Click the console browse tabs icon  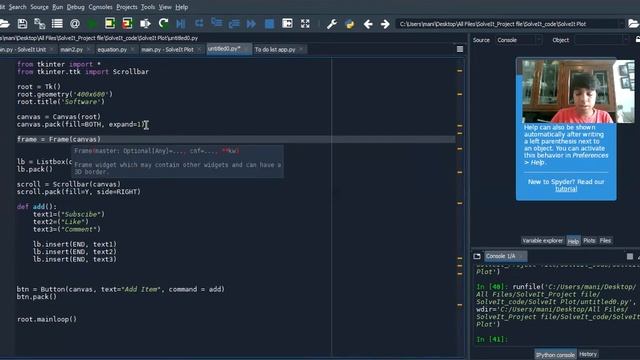tap(477, 256)
